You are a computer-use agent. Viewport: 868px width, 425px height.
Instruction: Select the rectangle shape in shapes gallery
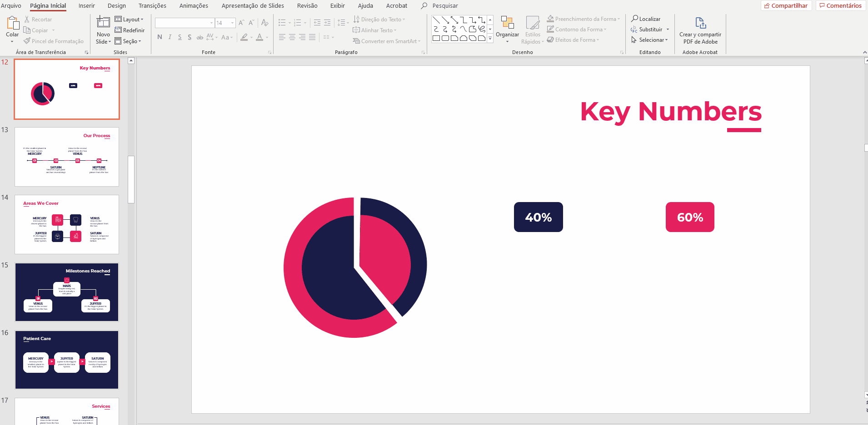436,39
